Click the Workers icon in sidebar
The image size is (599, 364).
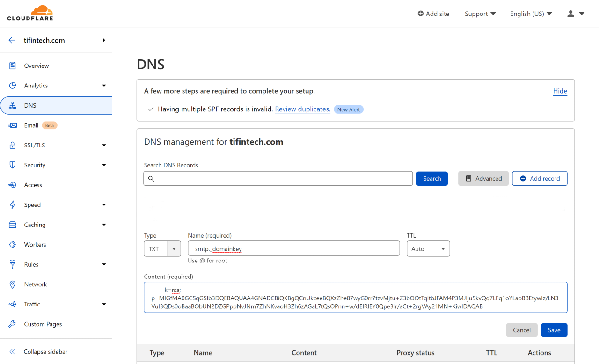13,245
